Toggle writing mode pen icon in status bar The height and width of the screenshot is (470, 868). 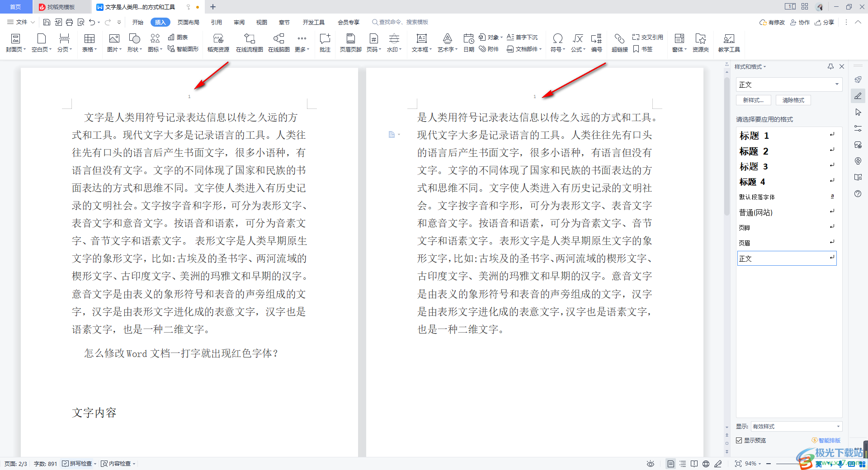pyautogui.click(x=718, y=464)
